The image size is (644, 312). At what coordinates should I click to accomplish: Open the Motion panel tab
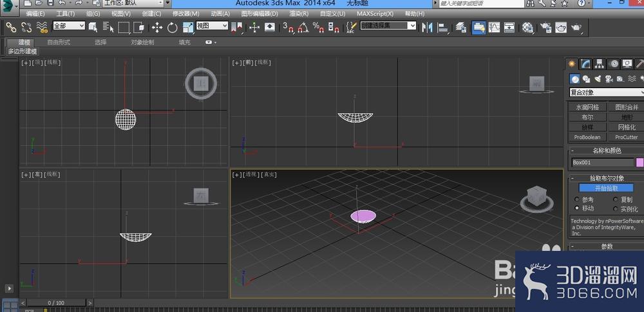coord(614,64)
